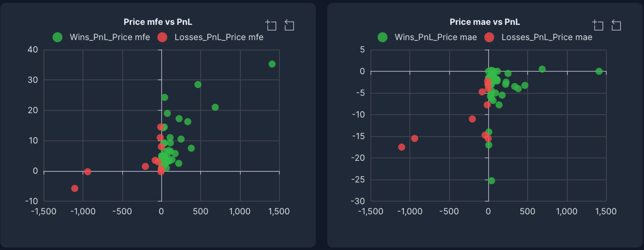Click red swatch of Losses_PnL_Price mae legend
644x250 pixels.
(x=489, y=37)
